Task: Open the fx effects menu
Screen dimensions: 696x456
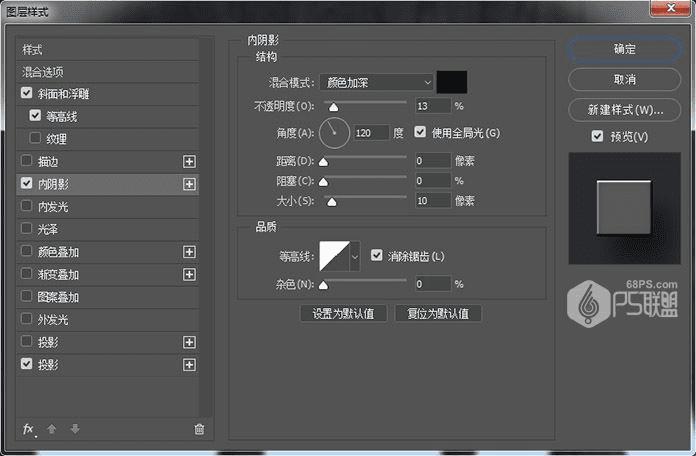Action: [28, 429]
